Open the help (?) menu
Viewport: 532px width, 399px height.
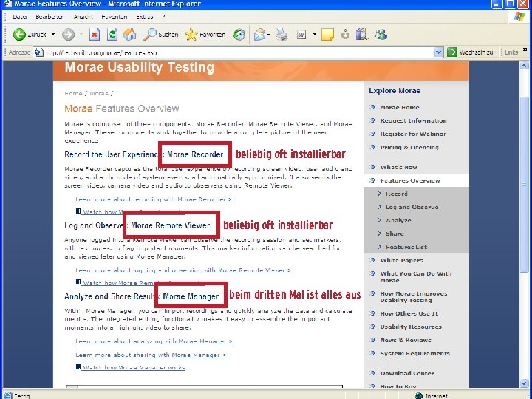[x=164, y=16]
